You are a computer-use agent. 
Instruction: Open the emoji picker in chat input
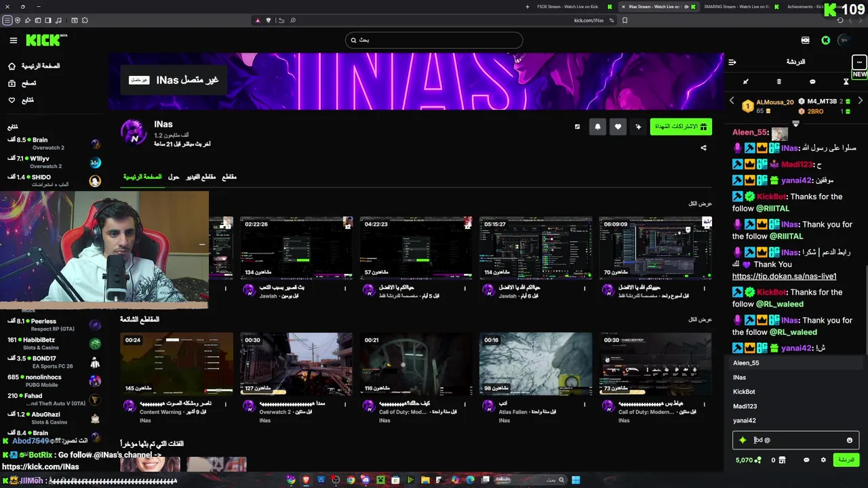tap(849, 441)
